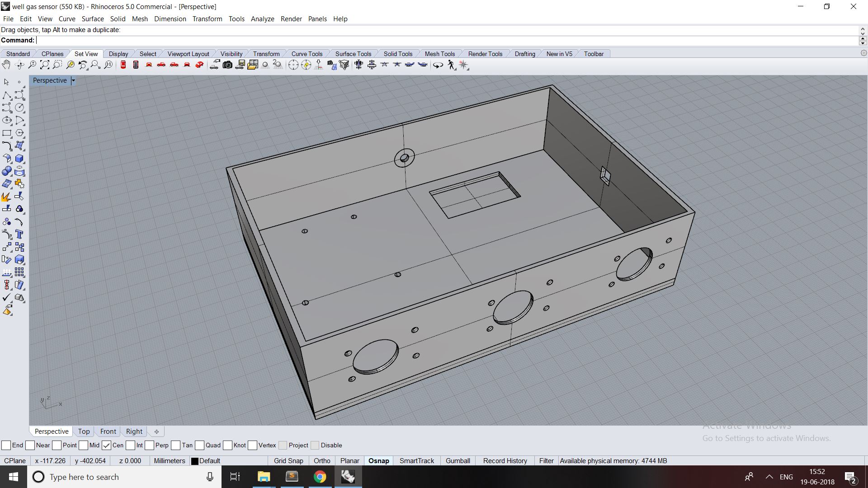Open Chrome from the Windows taskbar
The image size is (868, 488).
(320, 477)
